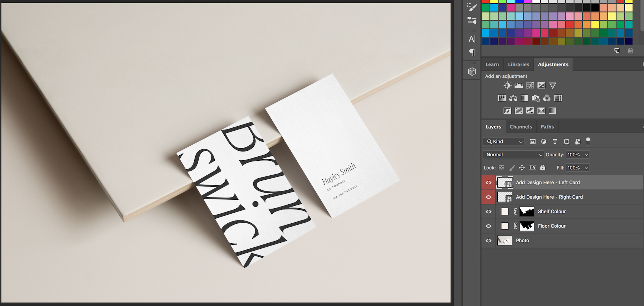644x306 pixels.
Task: Click the create new swatch icon
Action: [617, 51]
